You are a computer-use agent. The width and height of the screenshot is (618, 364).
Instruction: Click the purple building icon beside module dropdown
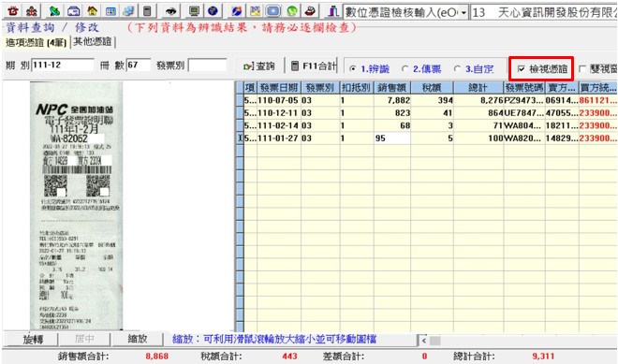333,11
